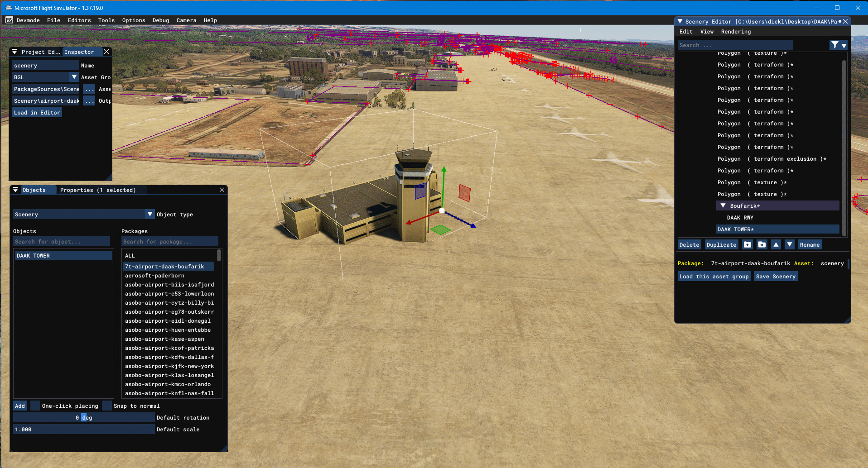
Task: Switch to the Project Editor tab
Action: 41,52
